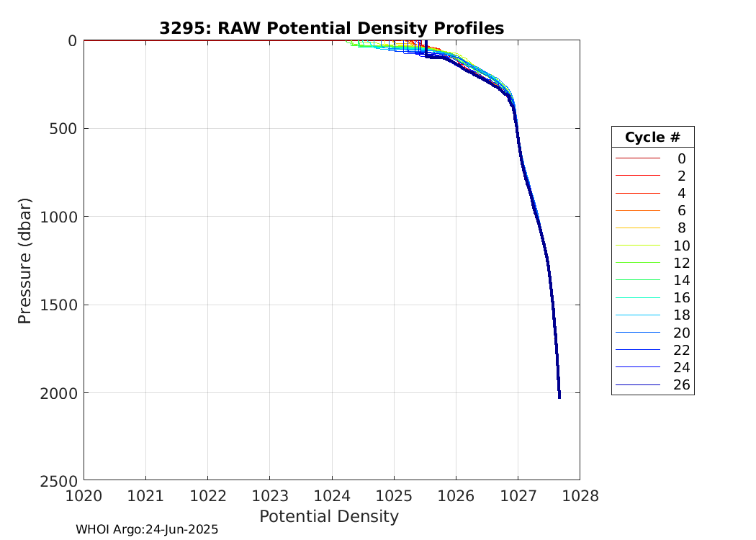Click y-axis tick label 500
This screenshot has width=756, height=540.
[x=63, y=129]
